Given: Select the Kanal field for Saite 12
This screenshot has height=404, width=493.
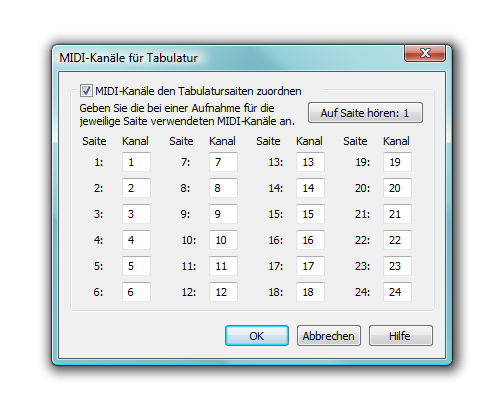Looking at the screenshot, I should [223, 292].
